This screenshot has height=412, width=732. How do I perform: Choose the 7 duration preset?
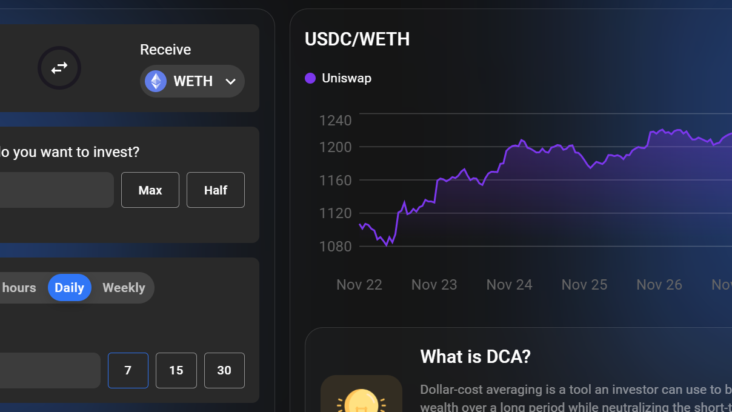(128, 370)
